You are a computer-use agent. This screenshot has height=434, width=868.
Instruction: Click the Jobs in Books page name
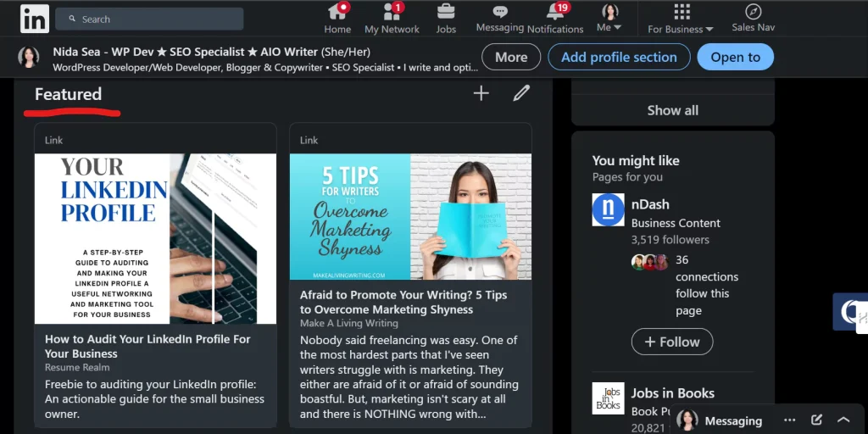672,393
